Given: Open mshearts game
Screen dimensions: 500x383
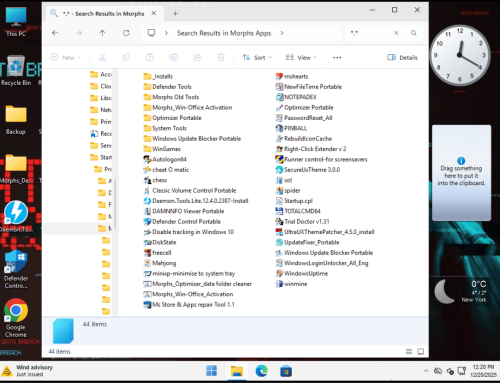Looking at the screenshot, I should 292,76.
